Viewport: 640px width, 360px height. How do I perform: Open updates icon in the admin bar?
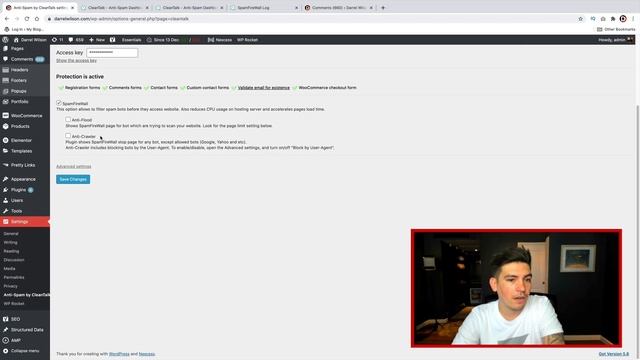point(57,40)
